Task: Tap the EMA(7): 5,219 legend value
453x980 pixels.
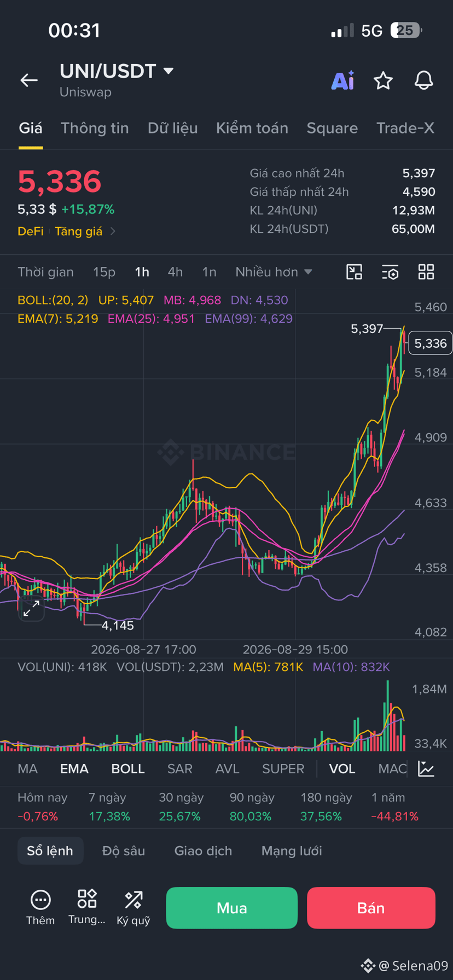Action: tap(58, 318)
